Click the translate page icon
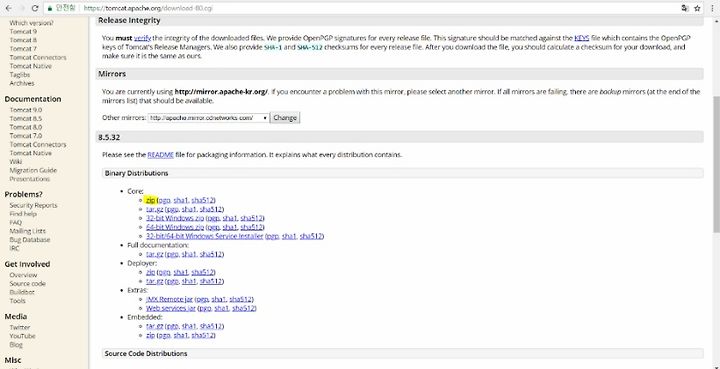Viewport: 720px width, 369px height. point(685,8)
